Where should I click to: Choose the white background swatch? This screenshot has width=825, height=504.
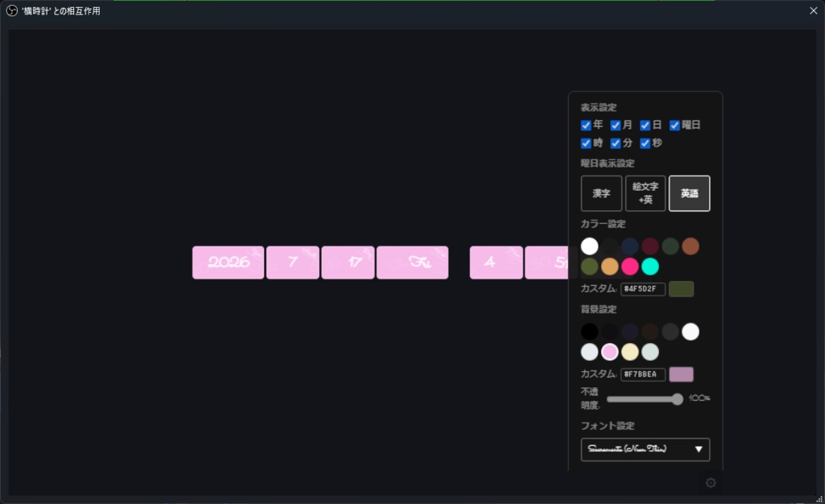[x=690, y=332]
